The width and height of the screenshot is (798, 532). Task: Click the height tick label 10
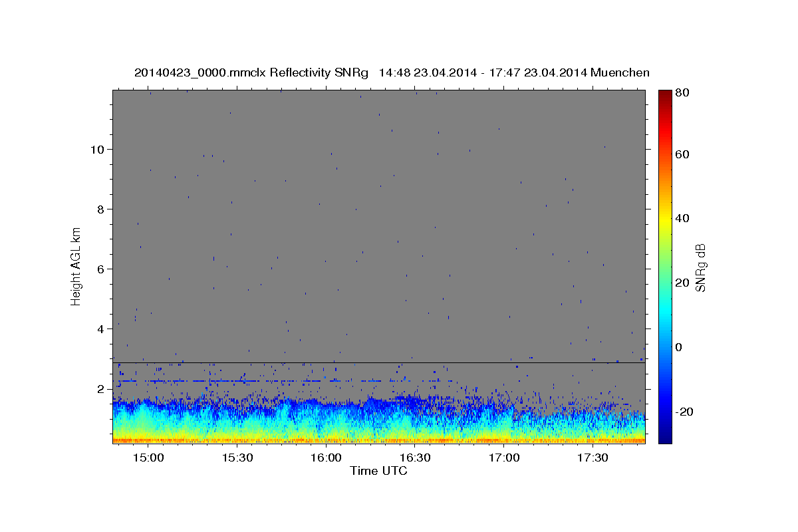98,149
